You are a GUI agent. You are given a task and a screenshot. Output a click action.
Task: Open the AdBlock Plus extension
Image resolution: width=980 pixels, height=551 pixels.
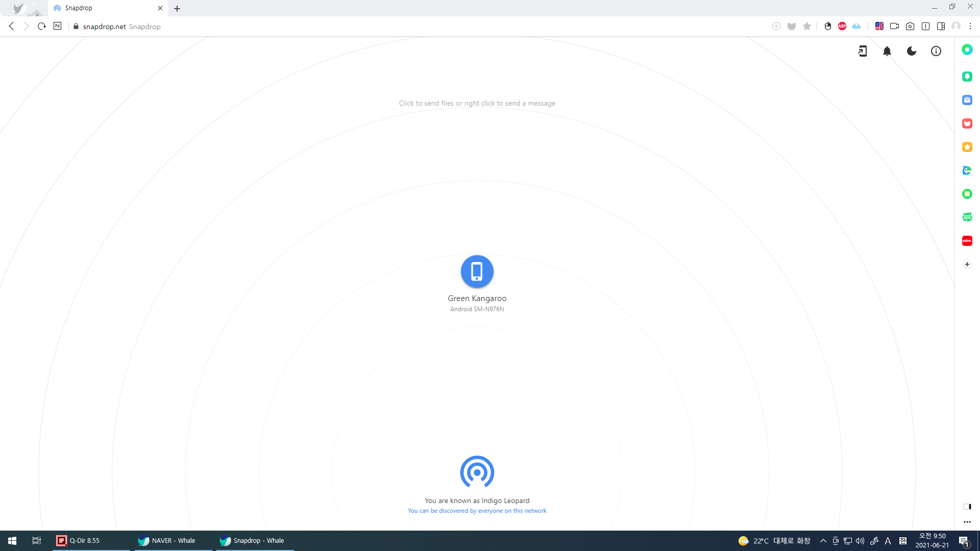[x=842, y=26]
